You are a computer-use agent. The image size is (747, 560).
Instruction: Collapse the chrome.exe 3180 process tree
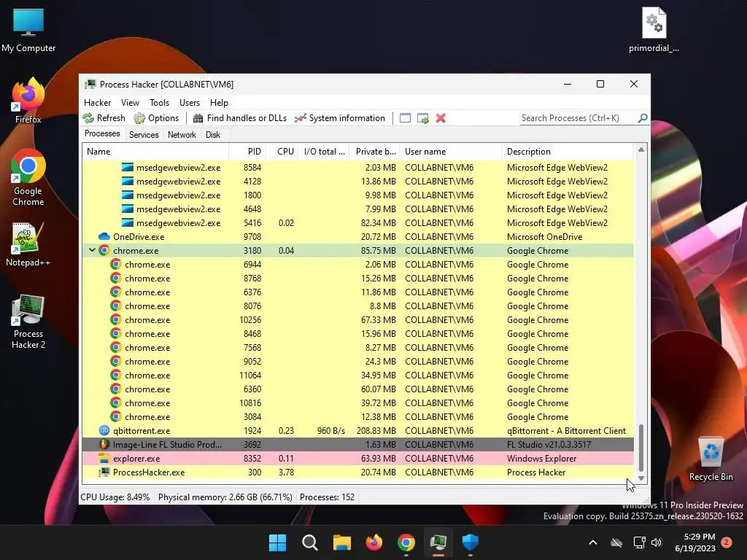pos(92,250)
